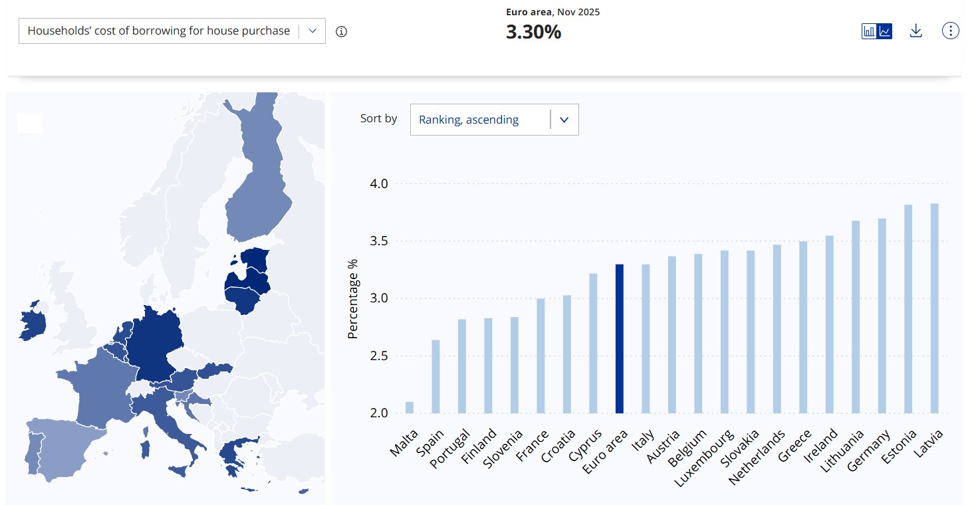Download the chart data
Viewport: 980px width, 505px height.
pos(916,31)
